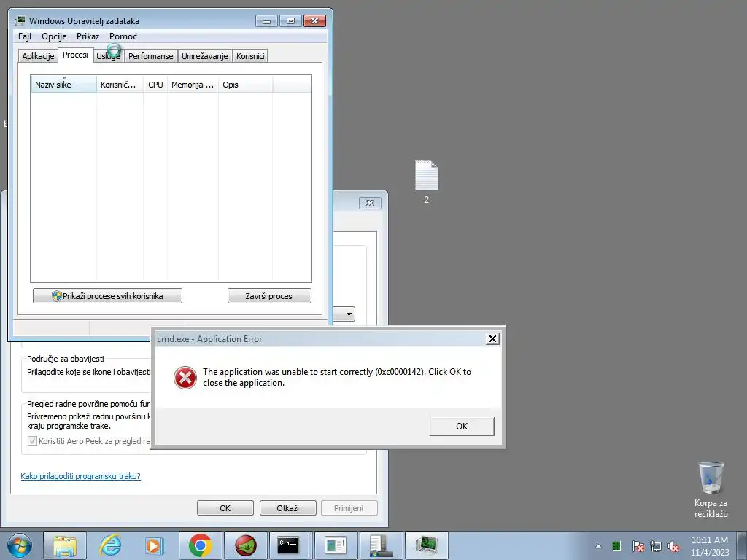
Task: Click Prikaži procese svih korisnika button
Action: [x=107, y=296]
